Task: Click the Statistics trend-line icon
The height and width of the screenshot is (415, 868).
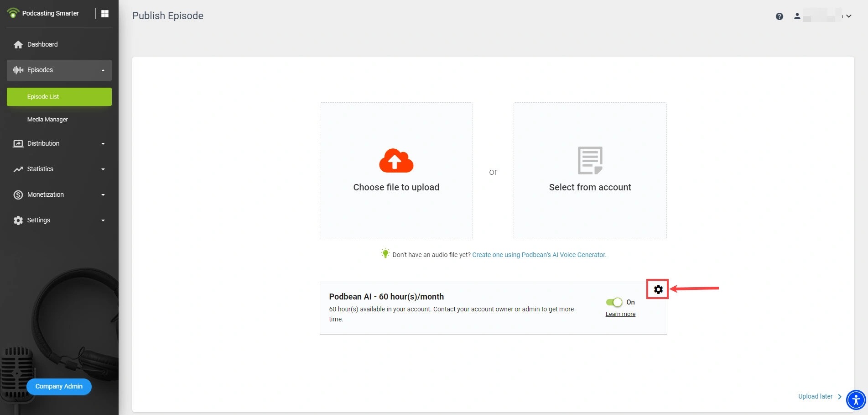Action: click(x=18, y=169)
